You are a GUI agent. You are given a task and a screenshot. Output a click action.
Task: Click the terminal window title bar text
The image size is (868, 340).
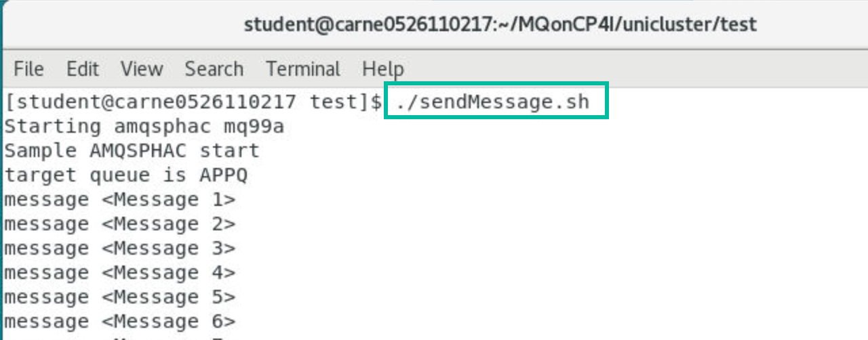tap(500, 25)
